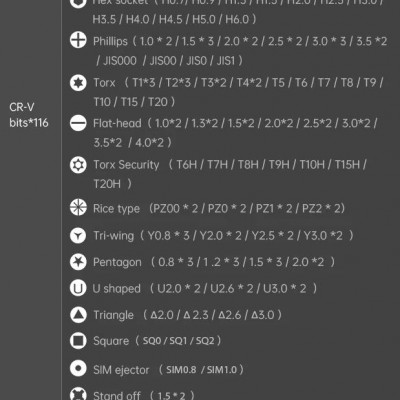Click the Torx star bit icon
Viewport: 400px width, 400px height.
pos(78,82)
